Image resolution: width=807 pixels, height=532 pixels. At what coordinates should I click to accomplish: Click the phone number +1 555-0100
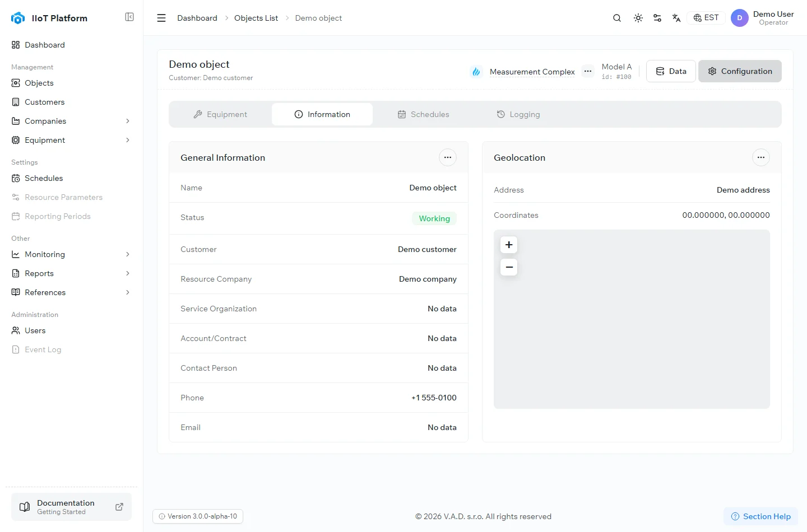click(434, 398)
